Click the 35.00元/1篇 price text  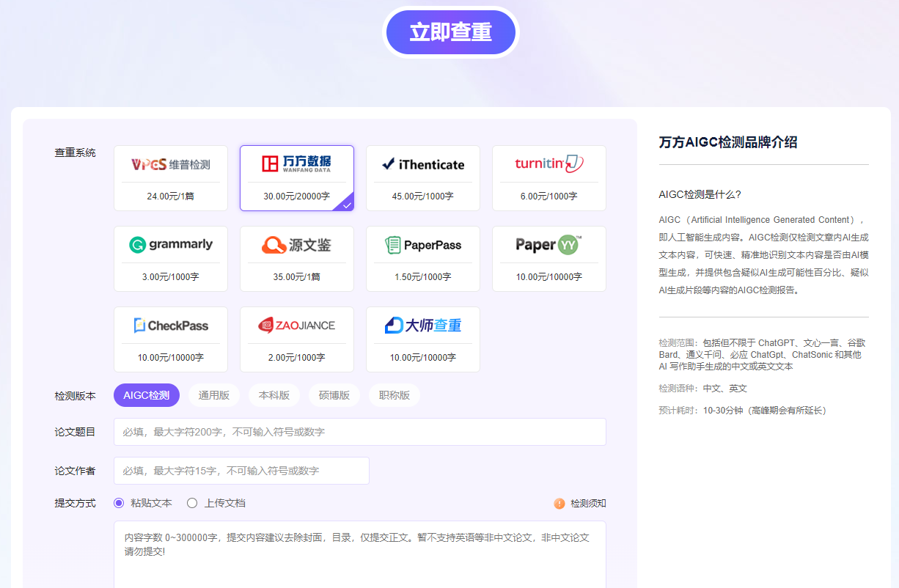pyautogui.click(x=297, y=277)
